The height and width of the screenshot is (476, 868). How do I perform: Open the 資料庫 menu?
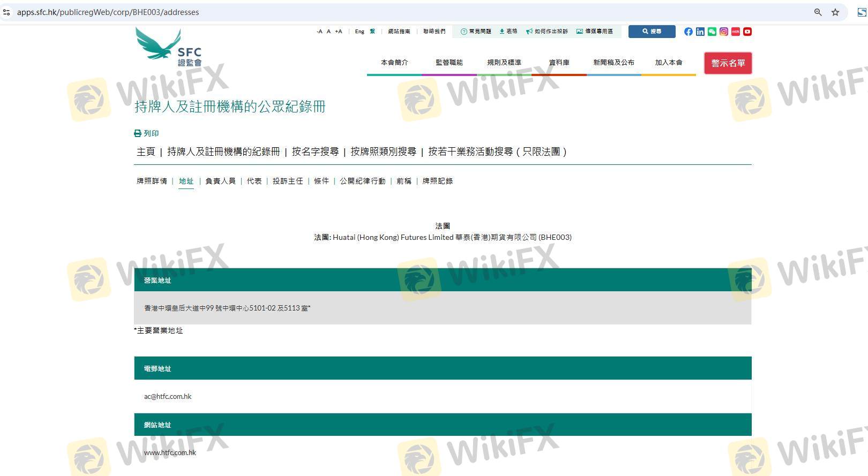(x=559, y=63)
